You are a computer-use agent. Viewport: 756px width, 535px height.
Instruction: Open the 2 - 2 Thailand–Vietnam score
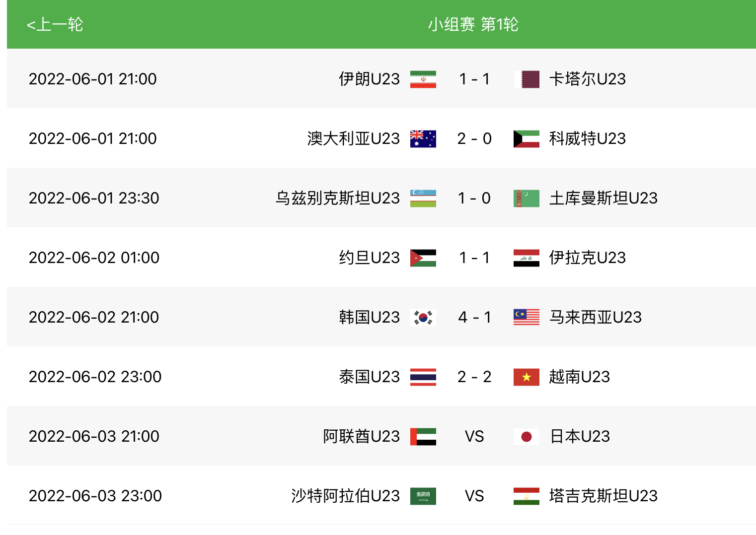pos(474,377)
